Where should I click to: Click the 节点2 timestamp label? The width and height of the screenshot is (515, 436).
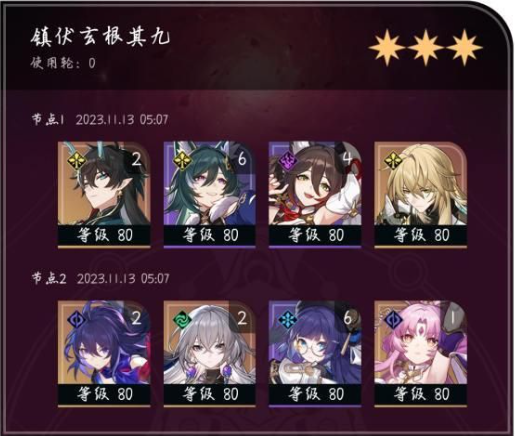click(100, 278)
